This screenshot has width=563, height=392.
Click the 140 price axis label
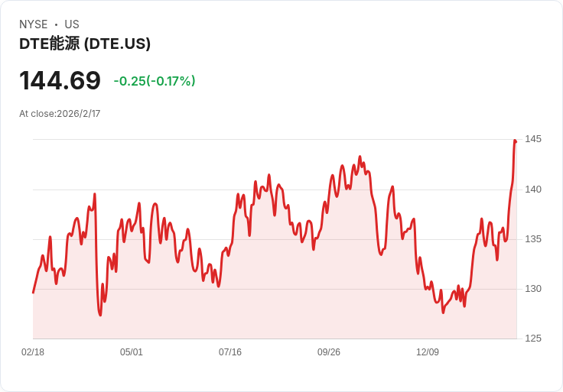533,190
